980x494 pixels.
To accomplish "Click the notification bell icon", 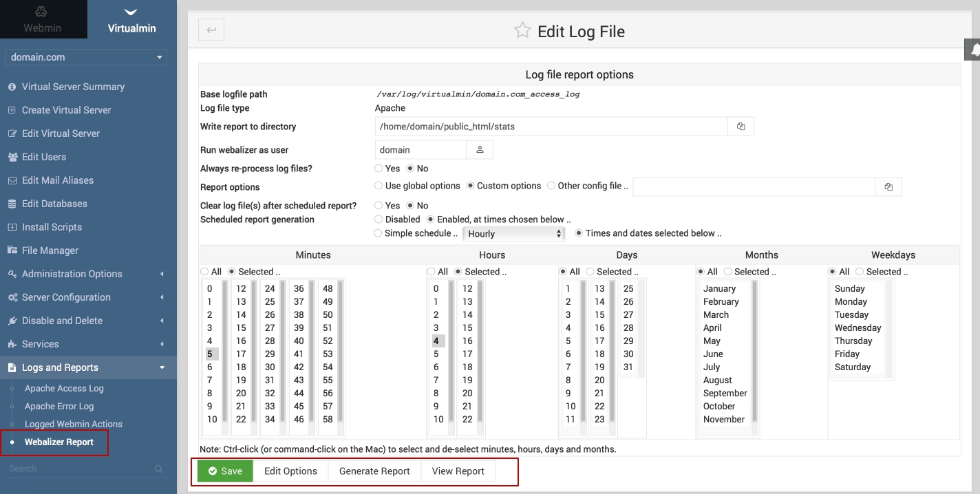I will [x=973, y=50].
